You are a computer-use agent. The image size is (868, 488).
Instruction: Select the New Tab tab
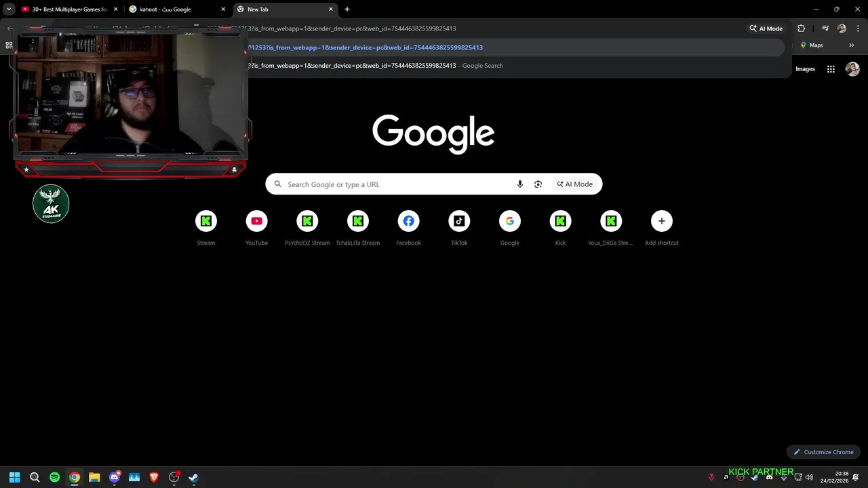pyautogui.click(x=285, y=9)
